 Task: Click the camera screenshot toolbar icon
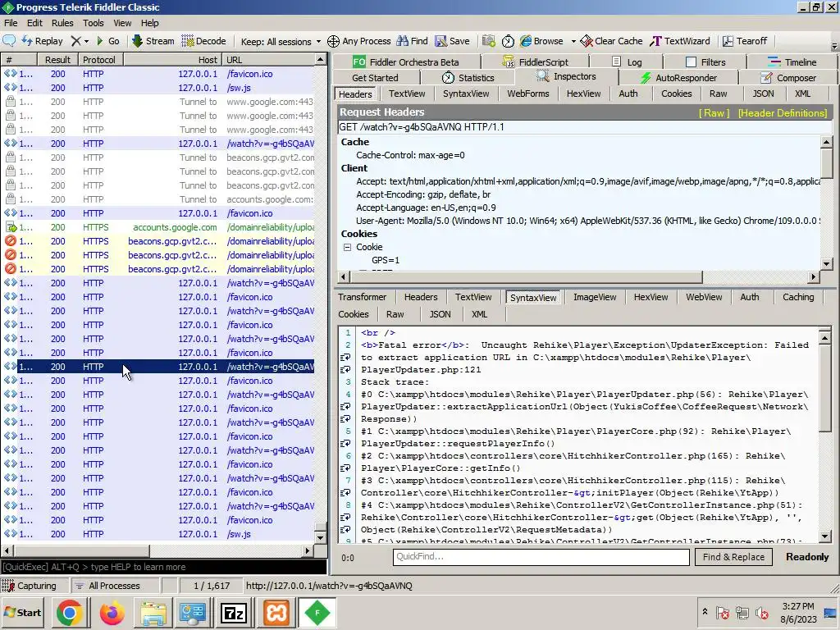point(488,41)
